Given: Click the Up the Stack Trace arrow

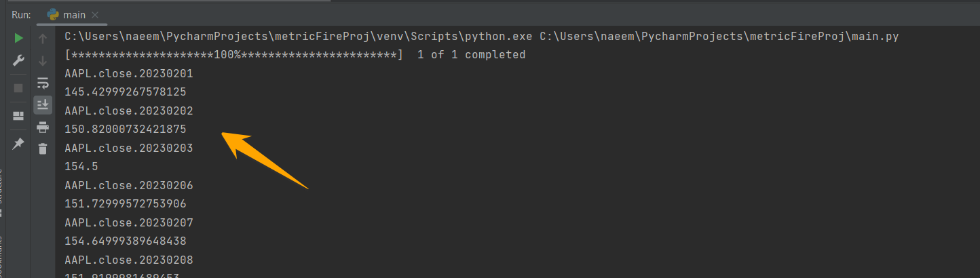Looking at the screenshot, I should 43,39.
